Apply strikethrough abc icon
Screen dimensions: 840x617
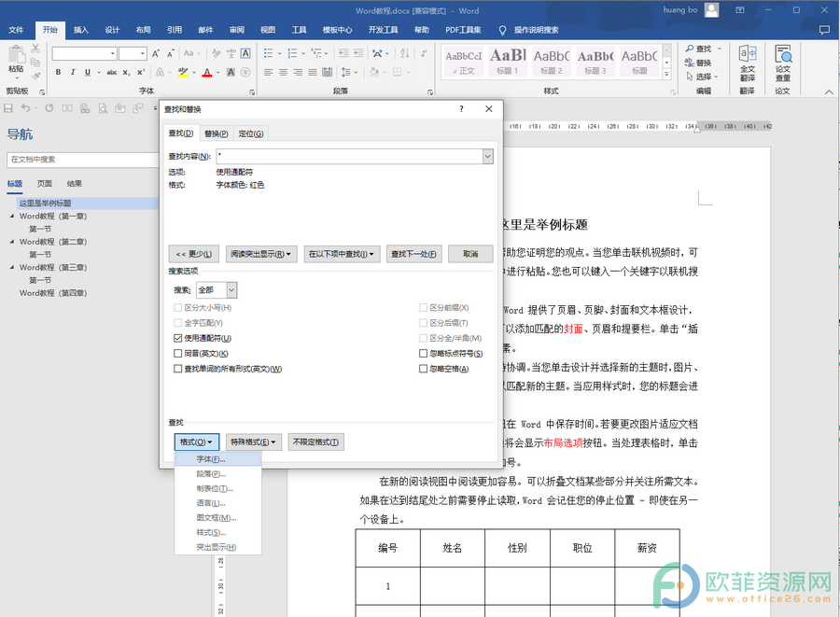click(111, 72)
